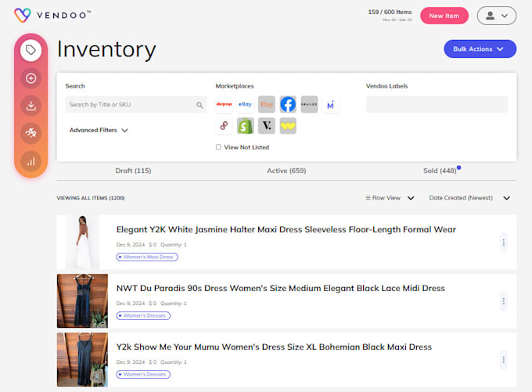Screen dimensions: 532x392
Task: Switch to Draft (115) tab
Action: (x=133, y=171)
